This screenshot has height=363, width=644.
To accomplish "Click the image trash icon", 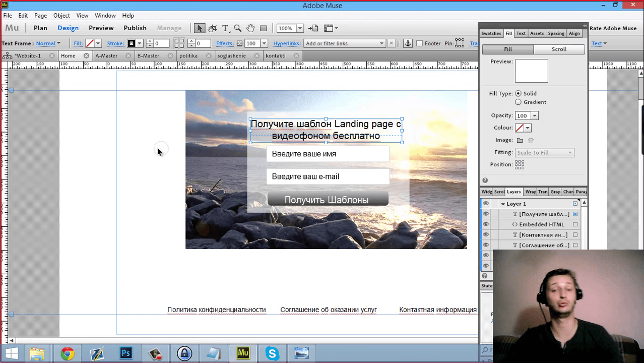I will point(531,141).
